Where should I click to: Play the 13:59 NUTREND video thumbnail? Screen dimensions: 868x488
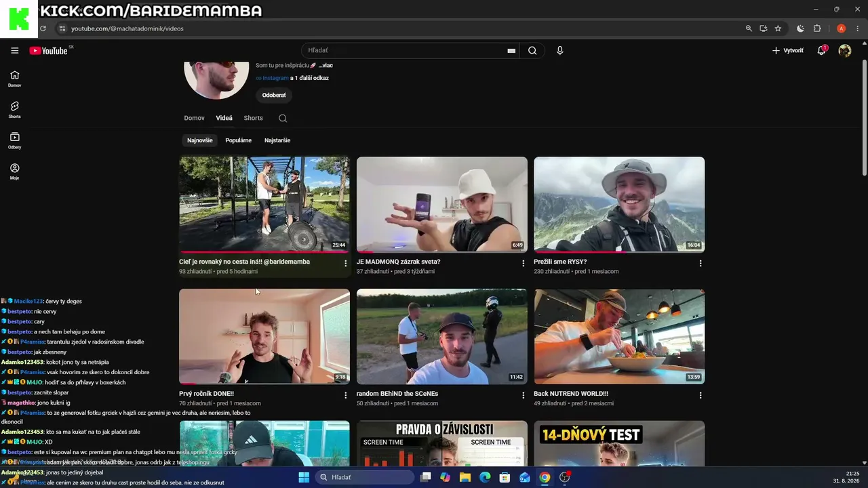click(x=619, y=337)
